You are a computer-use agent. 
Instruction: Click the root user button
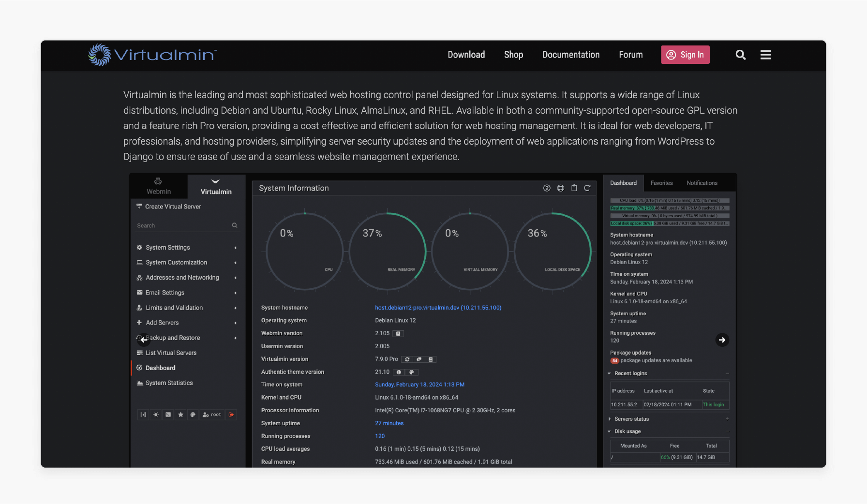click(212, 415)
